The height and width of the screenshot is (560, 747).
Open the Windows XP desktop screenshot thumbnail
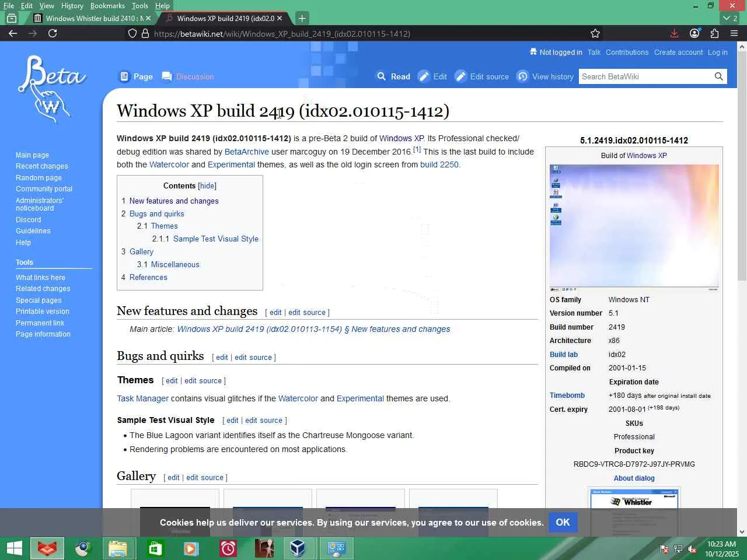634,228
